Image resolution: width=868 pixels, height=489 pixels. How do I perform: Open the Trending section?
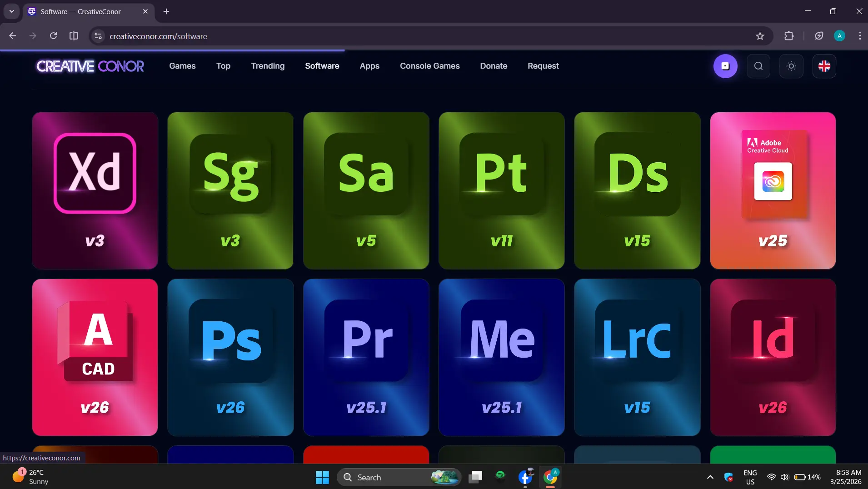268,66
